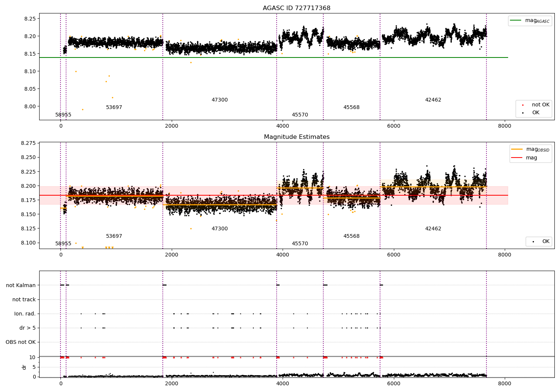This screenshot has height=392, width=560.
Task: Click the 'AGASC ID 727717368' plot title
Action: tap(296, 8)
